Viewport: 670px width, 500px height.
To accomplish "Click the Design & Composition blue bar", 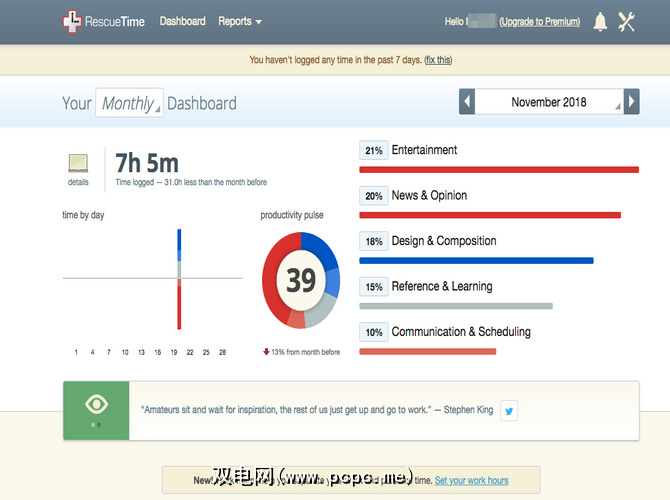I will [x=476, y=260].
